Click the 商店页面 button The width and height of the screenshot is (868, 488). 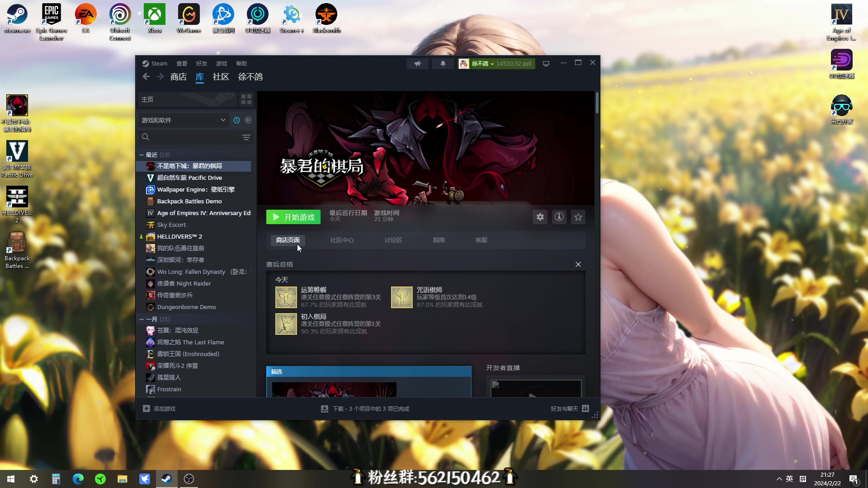tap(288, 240)
